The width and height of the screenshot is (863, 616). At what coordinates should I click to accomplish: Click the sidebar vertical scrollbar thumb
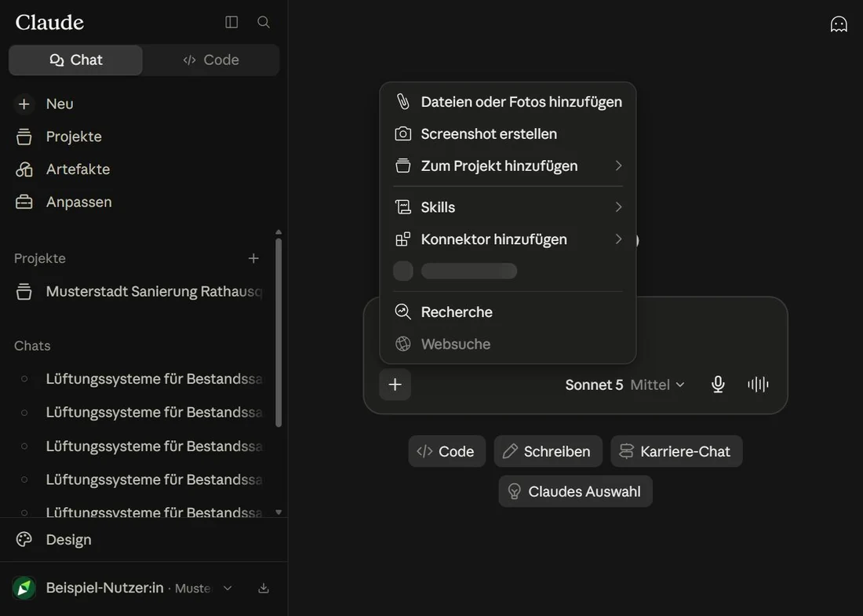279,332
